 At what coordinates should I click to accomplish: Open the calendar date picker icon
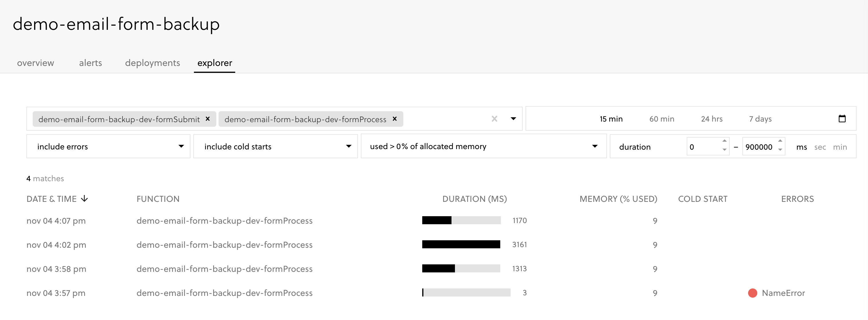point(842,119)
